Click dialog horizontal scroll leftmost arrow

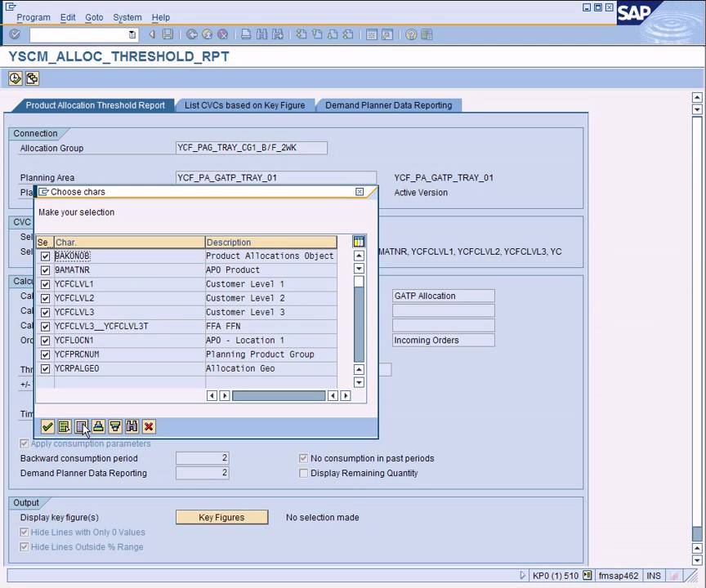[212, 395]
